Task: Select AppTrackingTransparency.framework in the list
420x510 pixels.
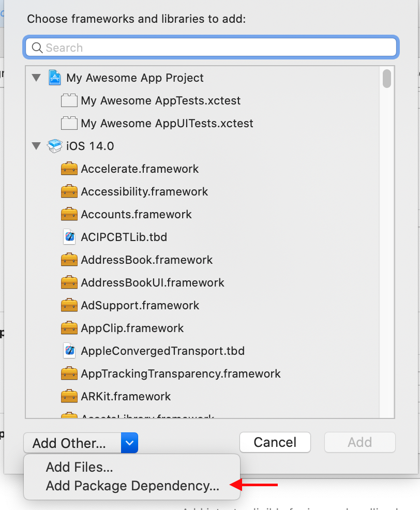Action: [x=202, y=374]
